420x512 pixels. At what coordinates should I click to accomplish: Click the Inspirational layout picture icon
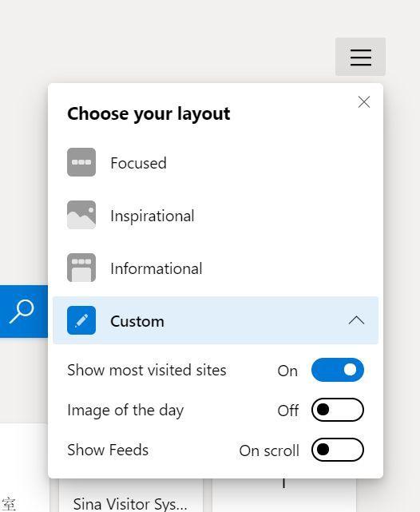81,215
